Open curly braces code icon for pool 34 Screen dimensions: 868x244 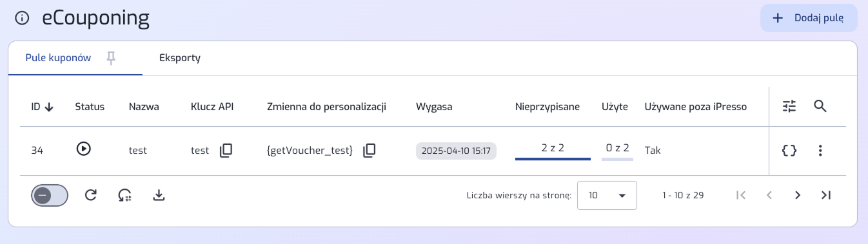(x=789, y=151)
